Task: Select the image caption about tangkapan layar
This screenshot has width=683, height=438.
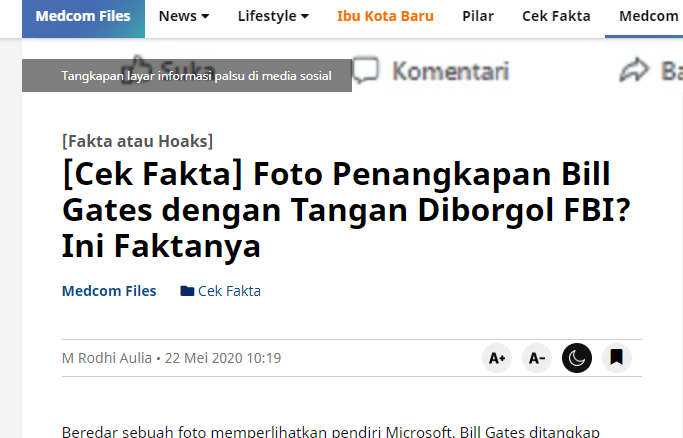Action: [196, 76]
